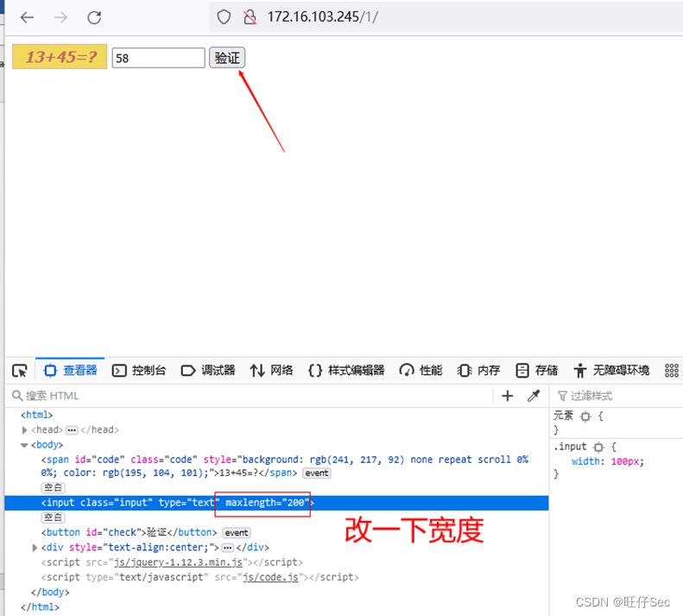Open the js/code.js script link

[270, 577]
